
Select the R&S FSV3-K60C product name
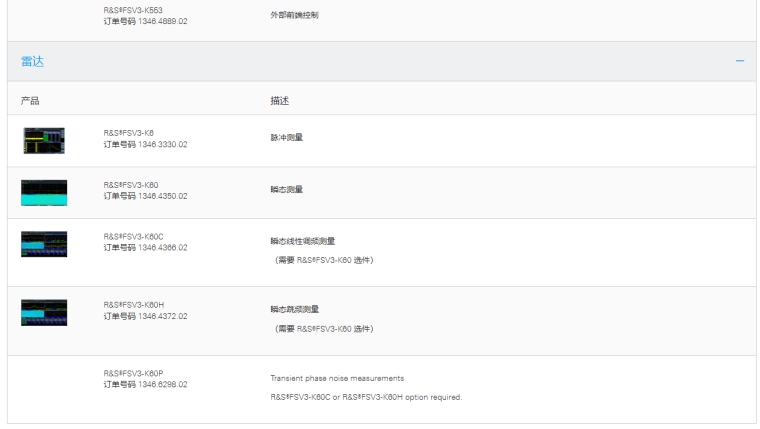(133, 237)
